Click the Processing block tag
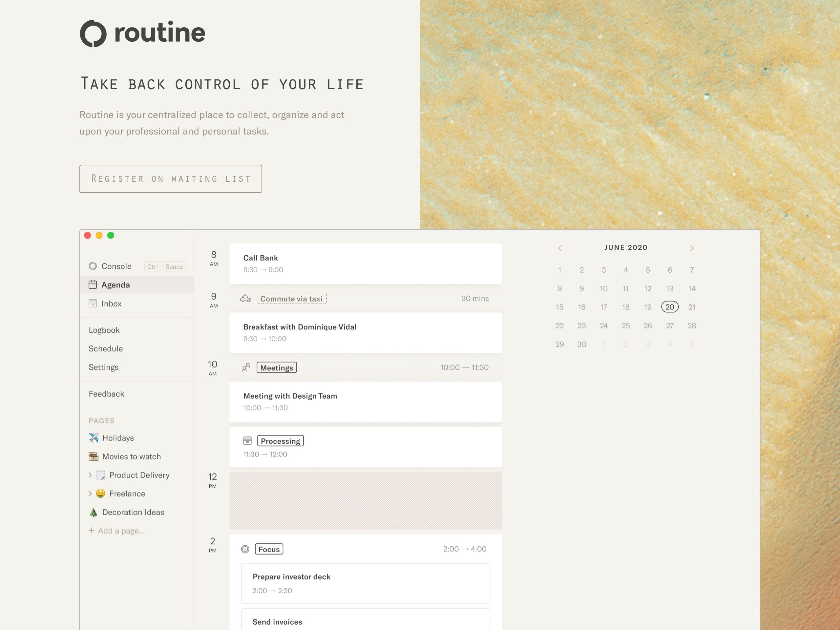 point(280,441)
